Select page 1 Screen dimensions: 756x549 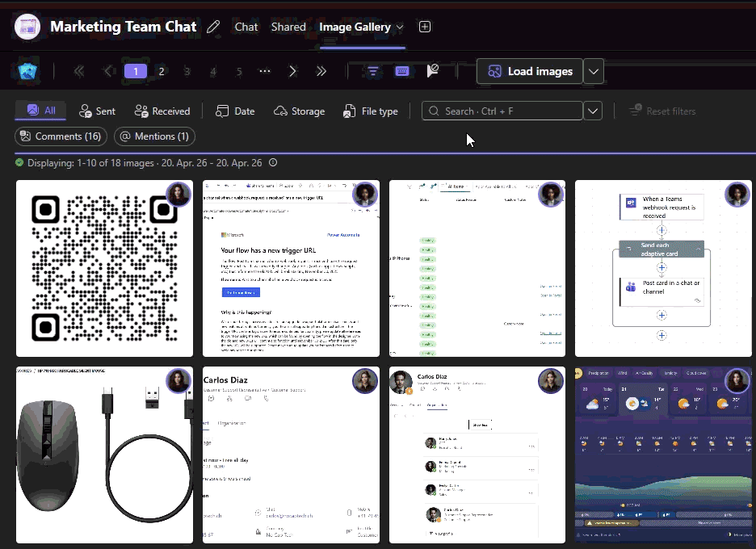(x=136, y=71)
